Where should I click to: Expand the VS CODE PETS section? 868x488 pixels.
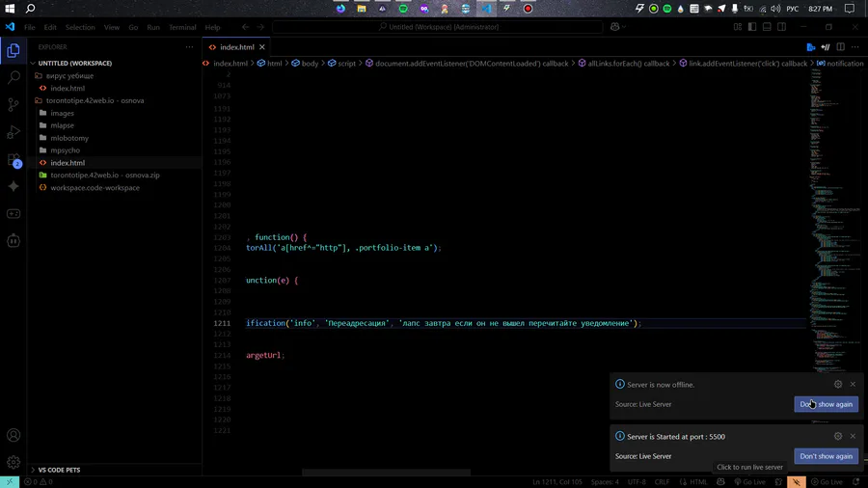click(59, 470)
